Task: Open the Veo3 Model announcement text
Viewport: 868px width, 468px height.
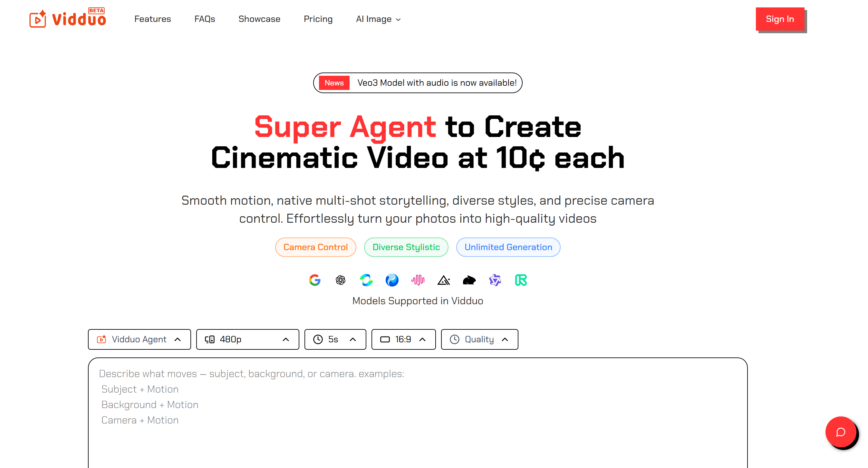Action: [x=437, y=83]
